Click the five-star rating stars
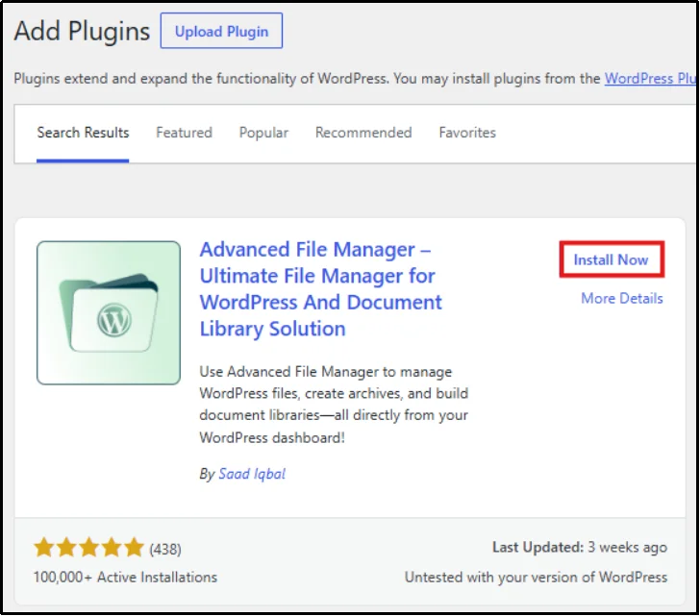700x616 pixels. (88, 548)
